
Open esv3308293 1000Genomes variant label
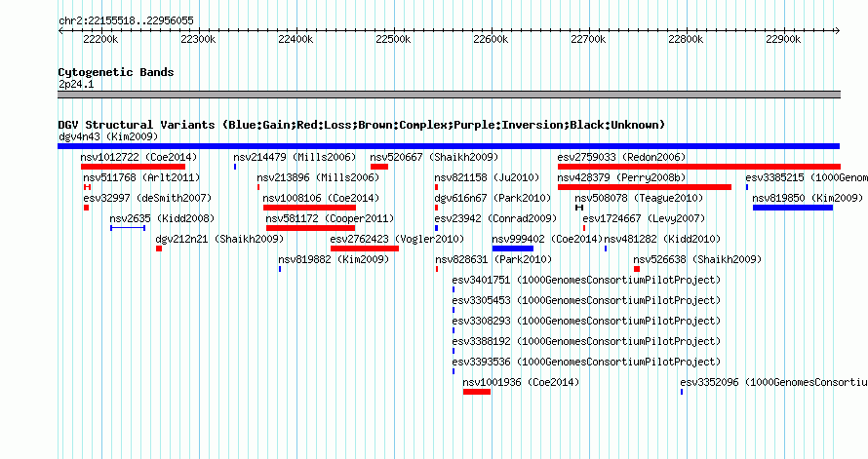(x=586, y=321)
